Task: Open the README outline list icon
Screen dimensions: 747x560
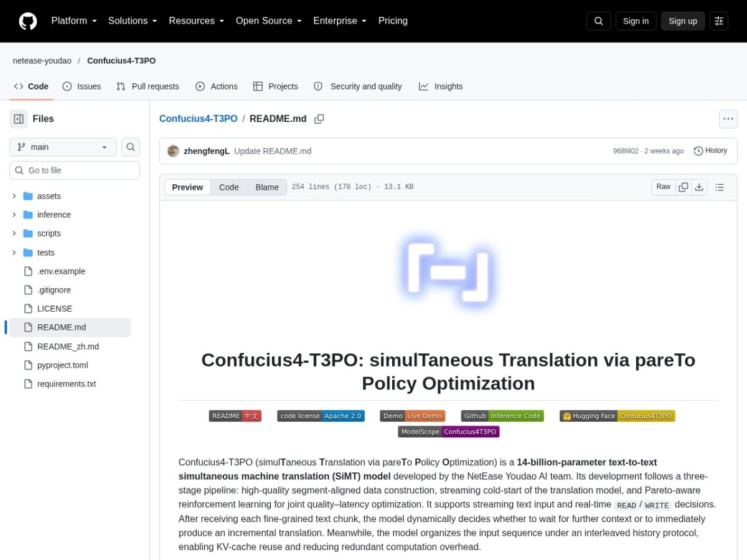Action: point(720,187)
